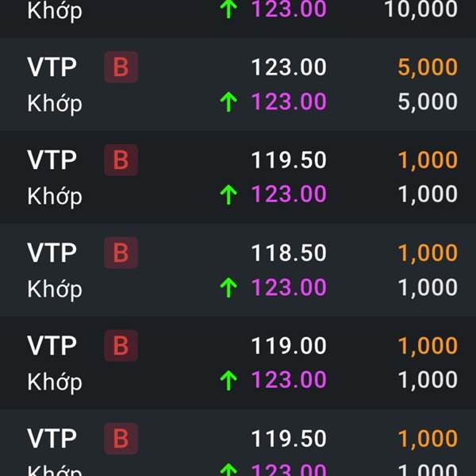The image size is (476, 476).
Task: Tap the B buy badge on the 118.50 order
Action: 121,253
